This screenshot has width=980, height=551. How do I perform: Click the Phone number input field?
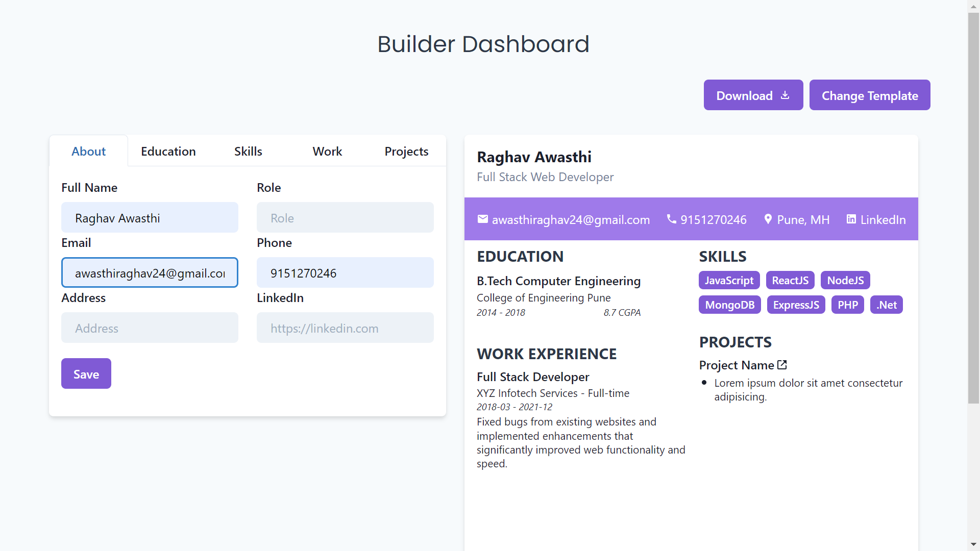tap(345, 273)
